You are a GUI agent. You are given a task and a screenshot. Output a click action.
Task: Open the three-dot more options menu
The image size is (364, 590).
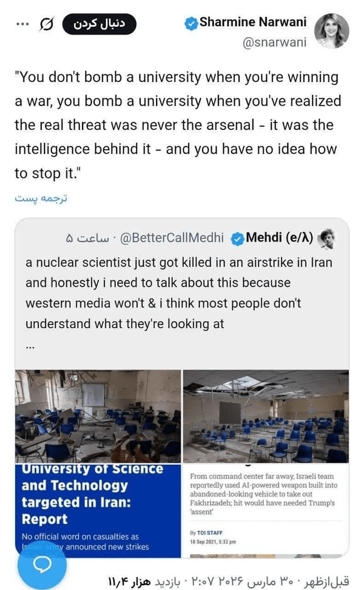pos(22,25)
